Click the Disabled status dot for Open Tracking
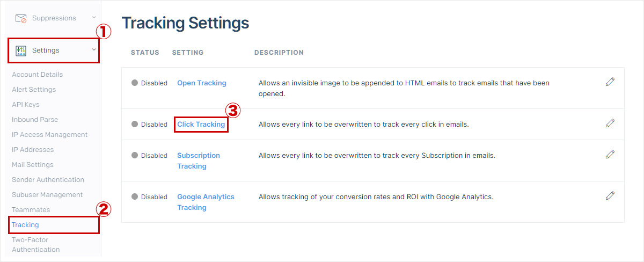Viewport: 644px width, 262px height. tap(135, 83)
